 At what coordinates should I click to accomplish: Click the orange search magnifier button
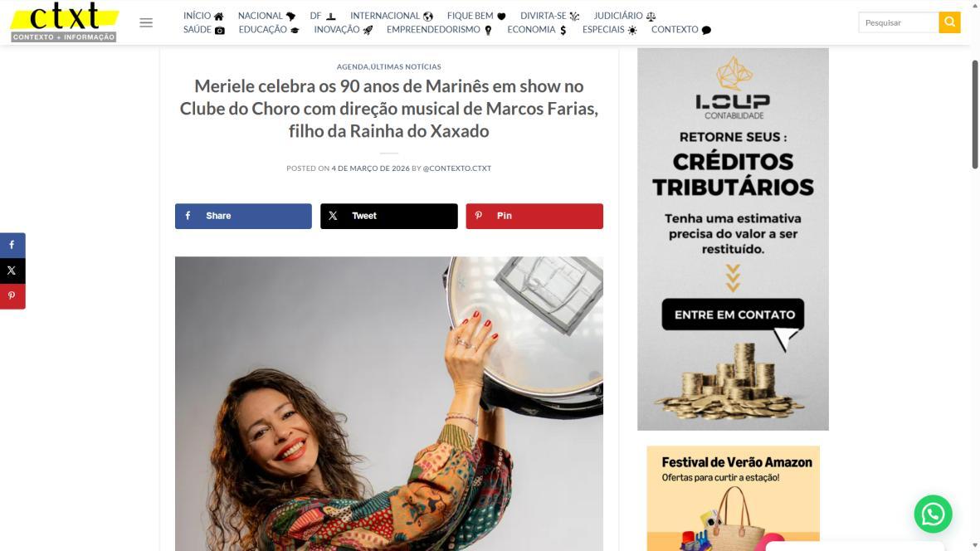(949, 22)
